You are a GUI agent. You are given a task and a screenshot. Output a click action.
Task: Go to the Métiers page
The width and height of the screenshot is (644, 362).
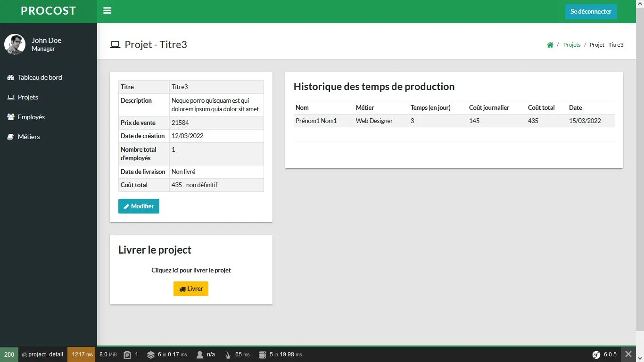pyautogui.click(x=49, y=137)
